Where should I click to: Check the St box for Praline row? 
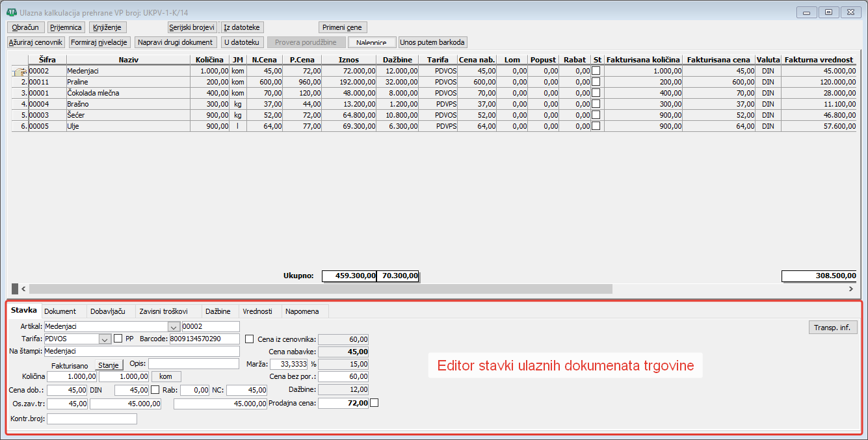tap(596, 82)
